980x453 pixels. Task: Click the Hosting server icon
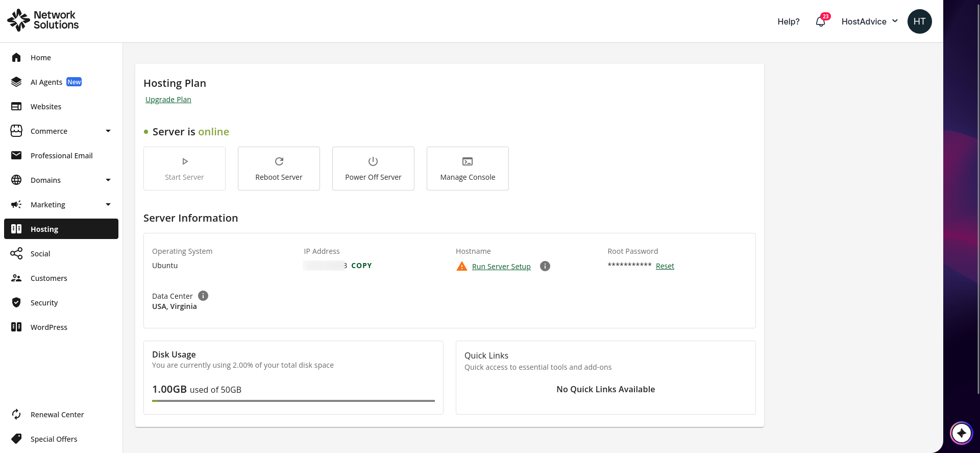click(16, 229)
